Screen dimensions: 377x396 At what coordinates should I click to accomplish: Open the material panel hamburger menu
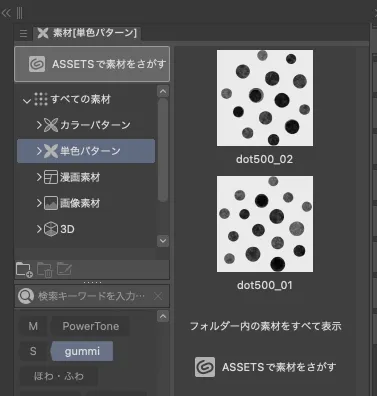coord(23,33)
